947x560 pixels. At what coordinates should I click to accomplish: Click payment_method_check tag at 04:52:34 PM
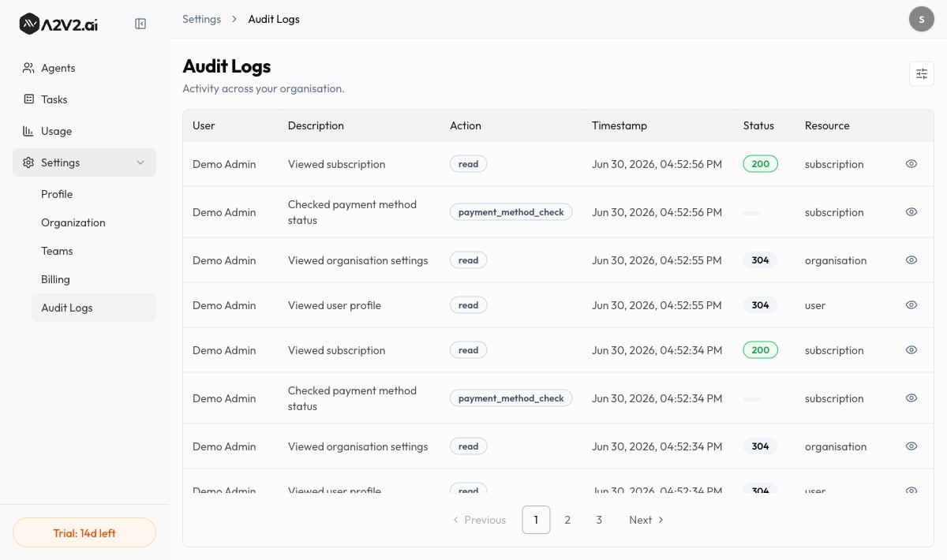[511, 398]
